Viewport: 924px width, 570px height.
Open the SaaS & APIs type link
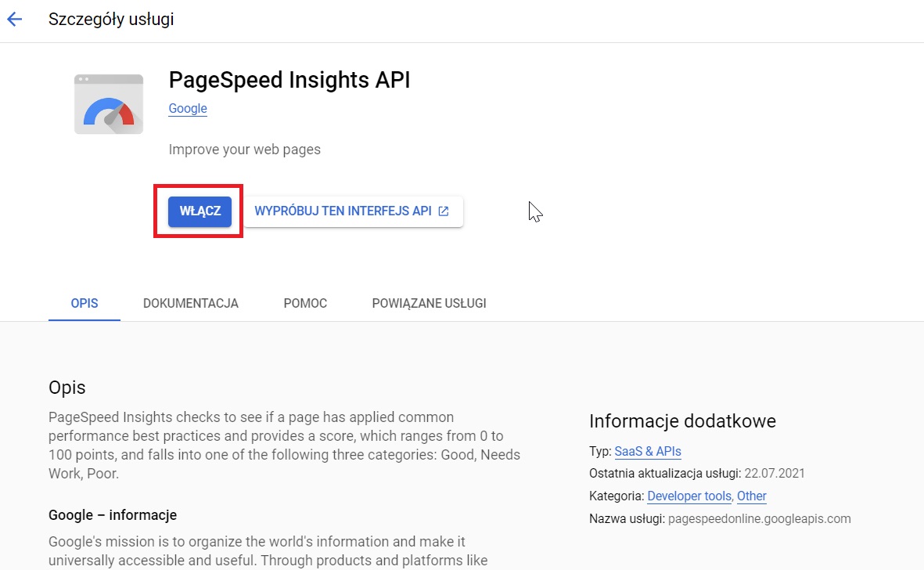coord(648,451)
